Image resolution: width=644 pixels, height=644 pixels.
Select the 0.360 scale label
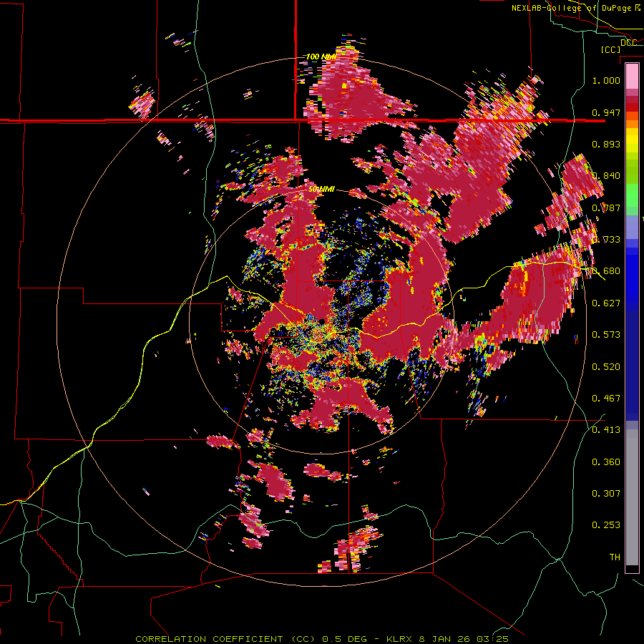tap(606, 462)
